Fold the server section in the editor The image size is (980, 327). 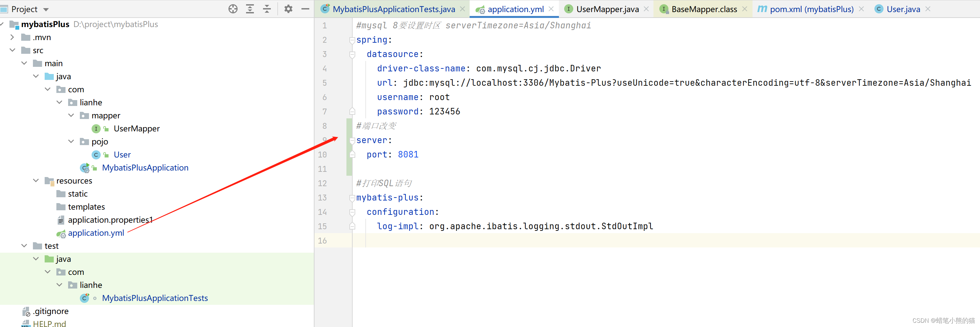[x=352, y=140]
